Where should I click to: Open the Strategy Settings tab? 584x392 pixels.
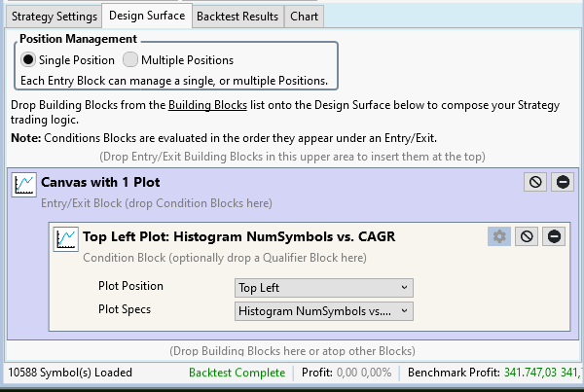54,17
